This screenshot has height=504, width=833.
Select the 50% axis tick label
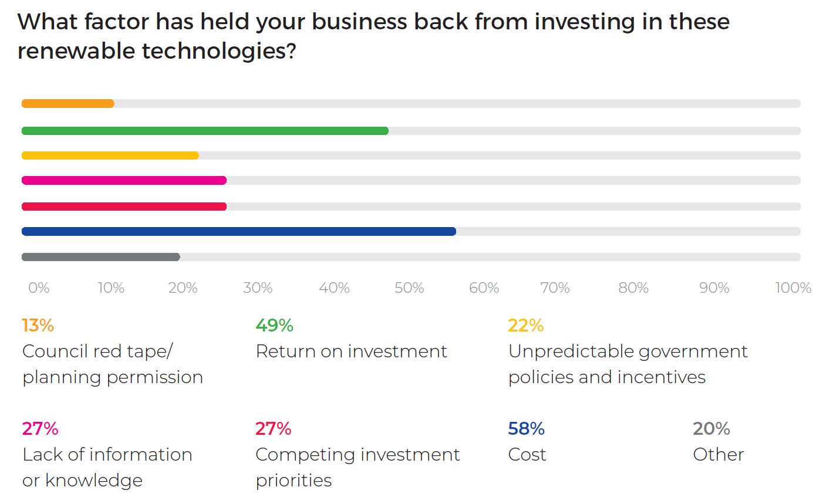409,288
